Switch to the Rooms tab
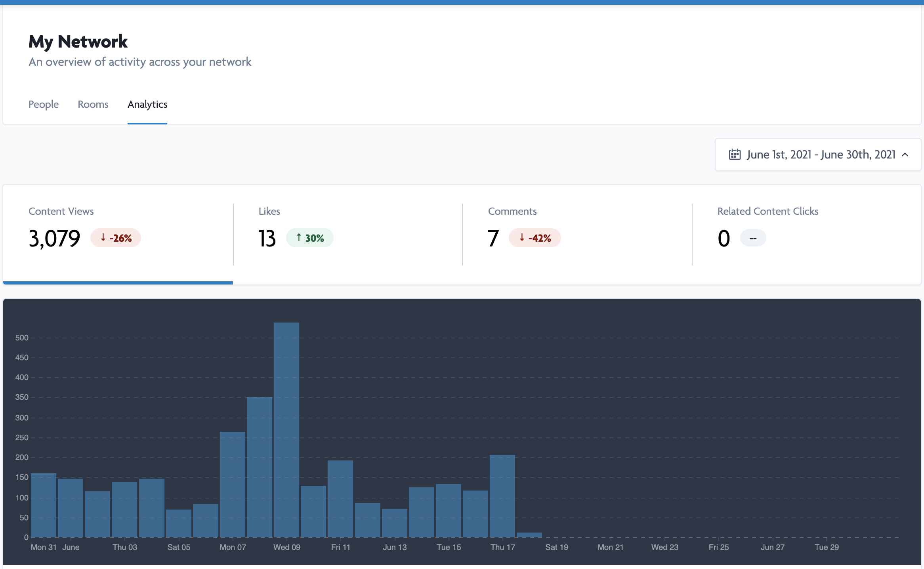924x569 pixels. pos(93,104)
